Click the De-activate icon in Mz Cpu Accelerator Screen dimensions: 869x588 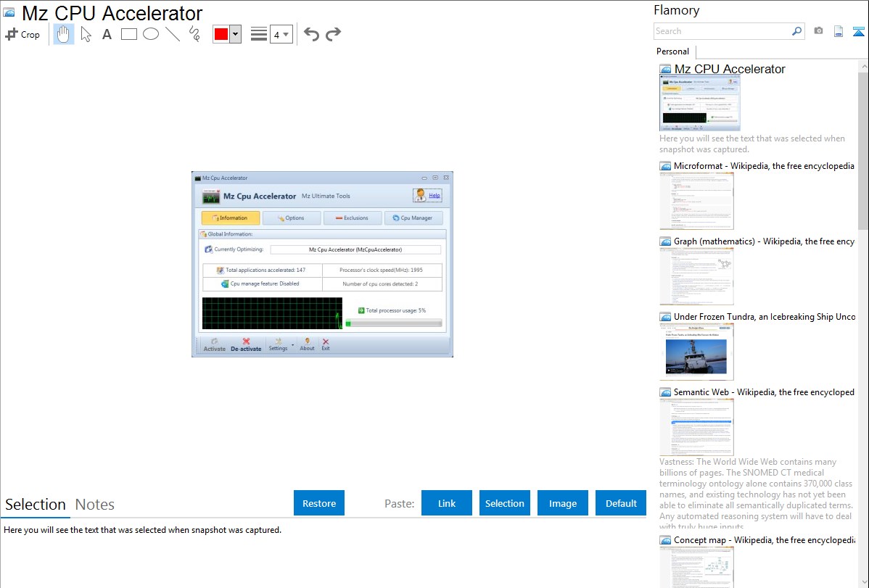pyautogui.click(x=246, y=344)
